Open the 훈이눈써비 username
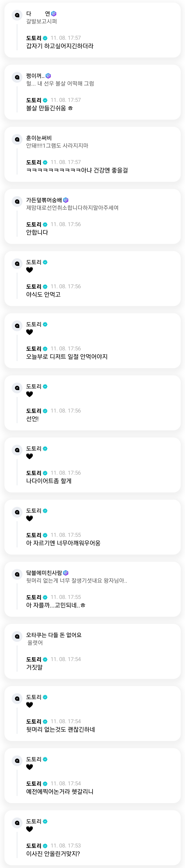The width and height of the screenshot is (185, 868). coord(39,138)
